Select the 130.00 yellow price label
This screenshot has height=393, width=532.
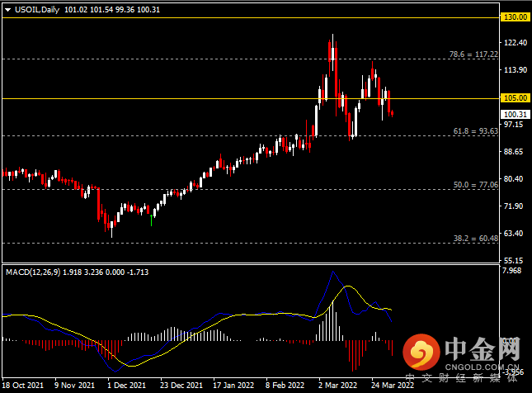point(515,17)
